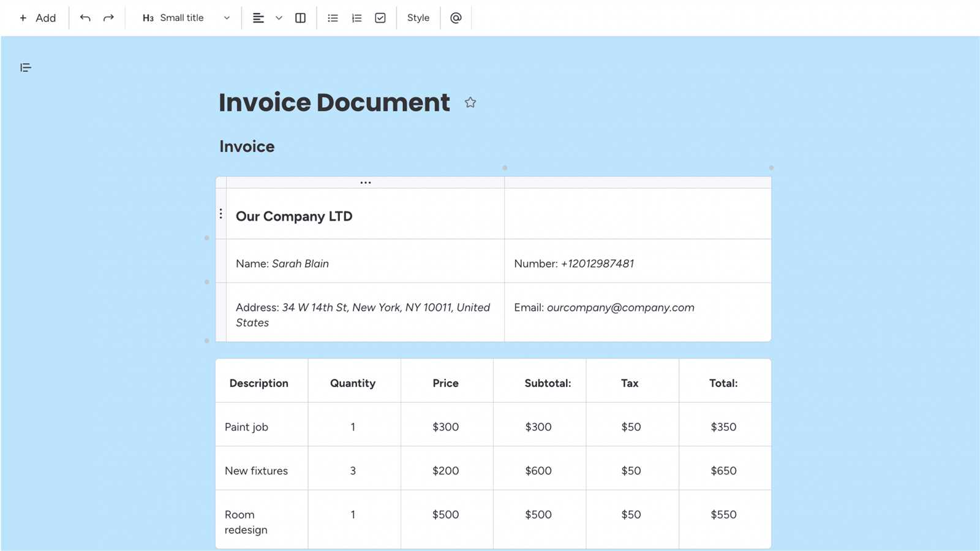This screenshot has width=980, height=551.
Task: Click the add-column dot above table center
Action: (505, 167)
